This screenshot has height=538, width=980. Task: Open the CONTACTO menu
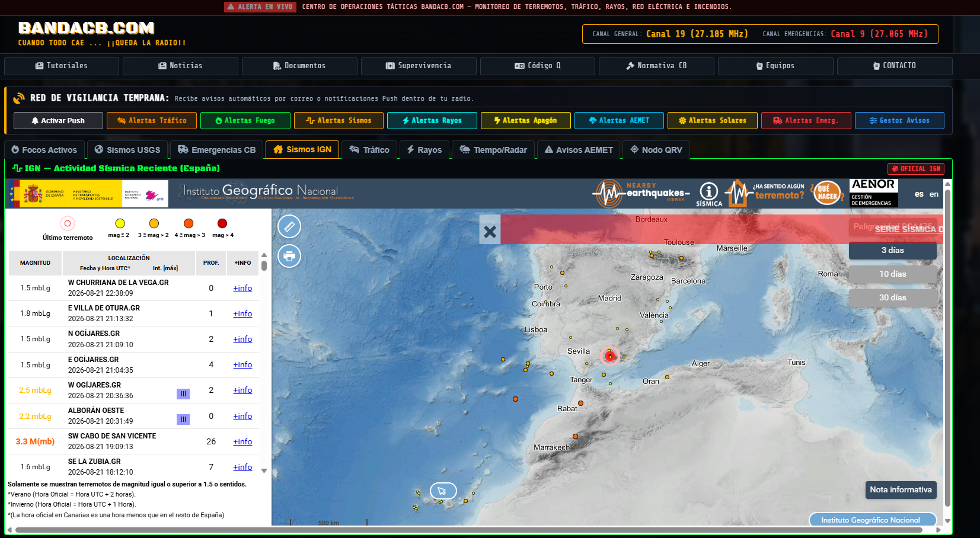click(895, 66)
